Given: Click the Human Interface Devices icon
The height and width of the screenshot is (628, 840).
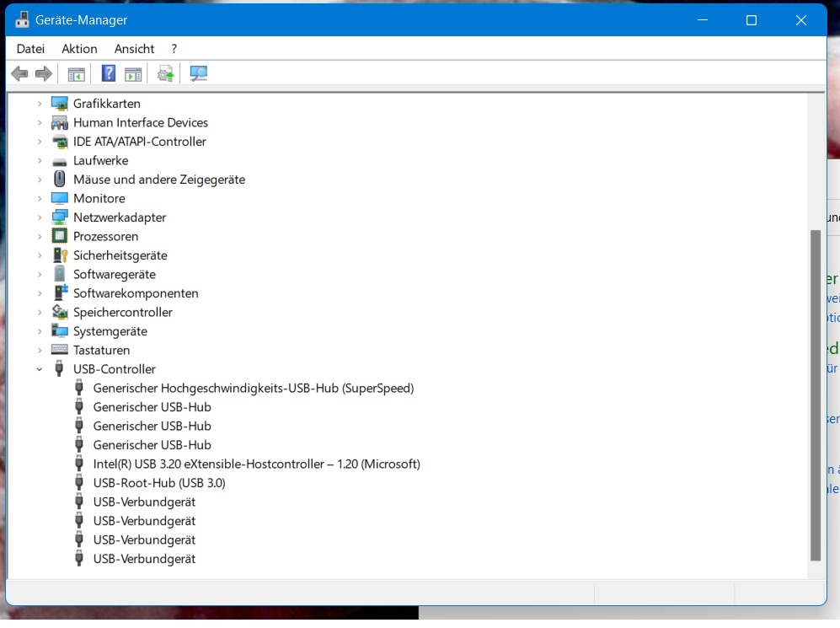Looking at the screenshot, I should [x=60, y=123].
